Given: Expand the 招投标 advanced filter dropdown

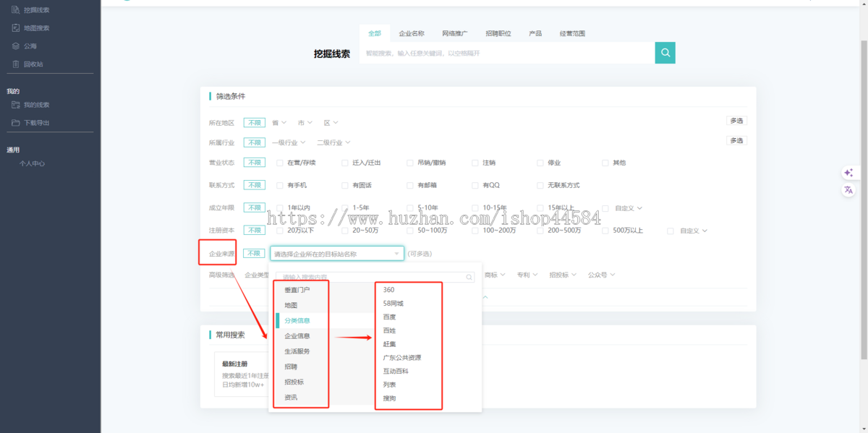Looking at the screenshot, I should 563,275.
